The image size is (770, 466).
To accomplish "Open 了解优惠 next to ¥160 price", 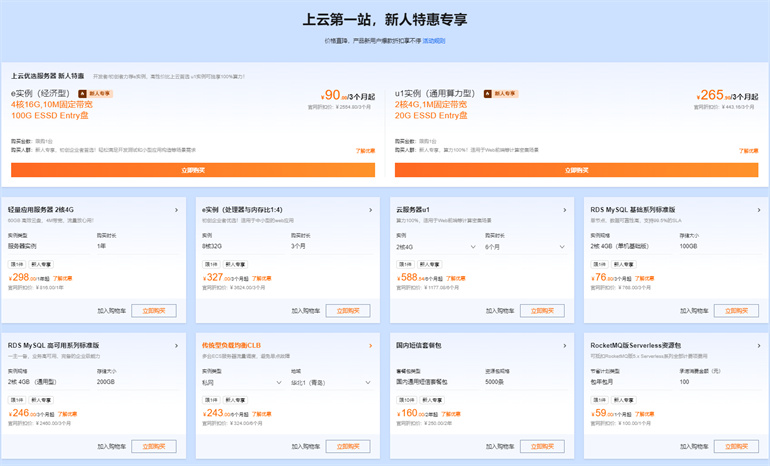I will [451, 414].
